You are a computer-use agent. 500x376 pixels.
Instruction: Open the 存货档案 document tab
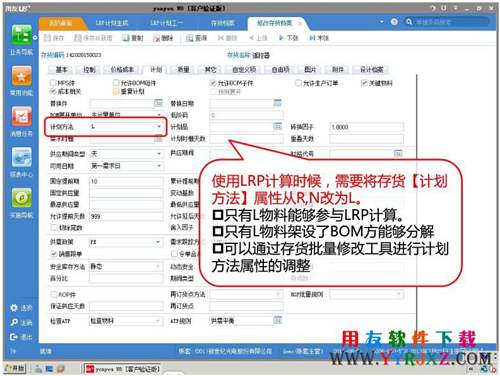click(x=223, y=23)
